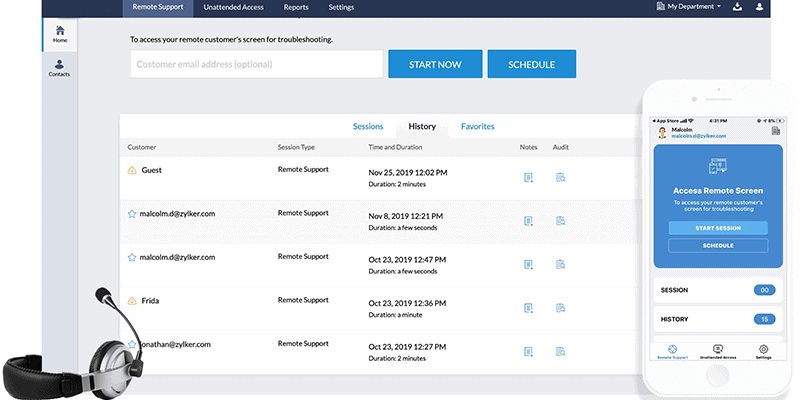
Task: Open Audit icon for Nov 8 session
Action: (560, 221)
